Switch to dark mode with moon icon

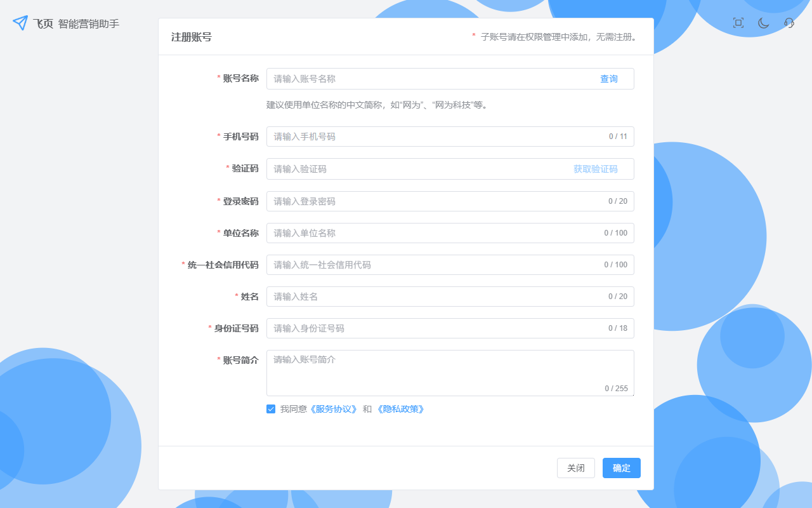[x=763, y=23]
